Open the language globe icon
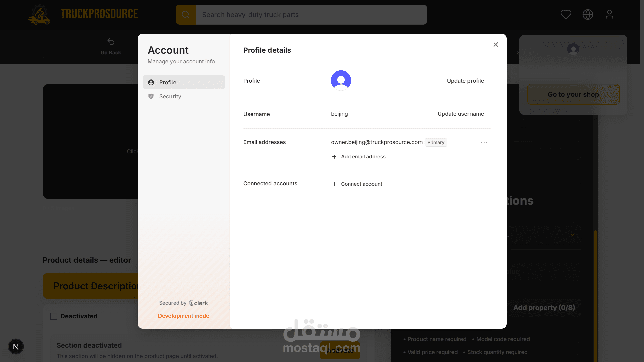 point(588,15)
